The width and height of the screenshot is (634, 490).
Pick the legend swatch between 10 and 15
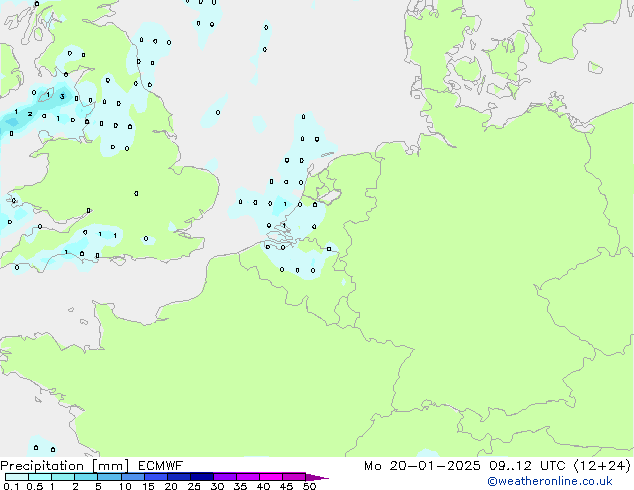[x=134, y=477]
